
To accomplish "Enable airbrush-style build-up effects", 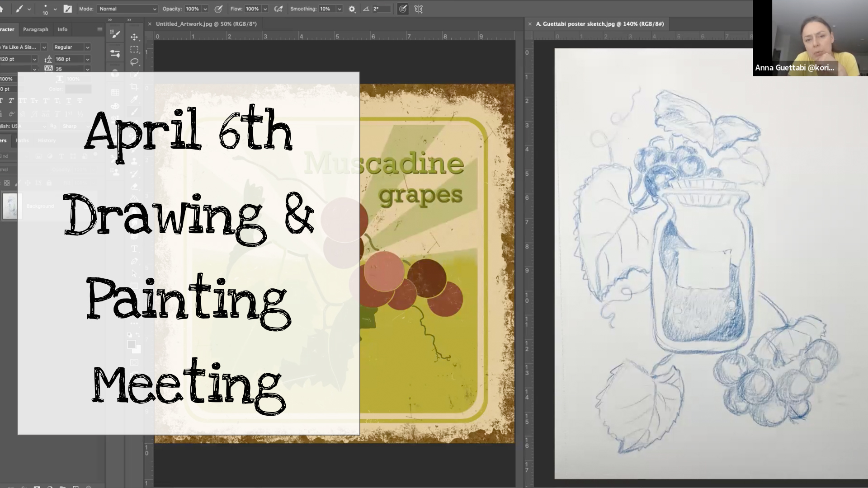I will click(x=278, y=9).
